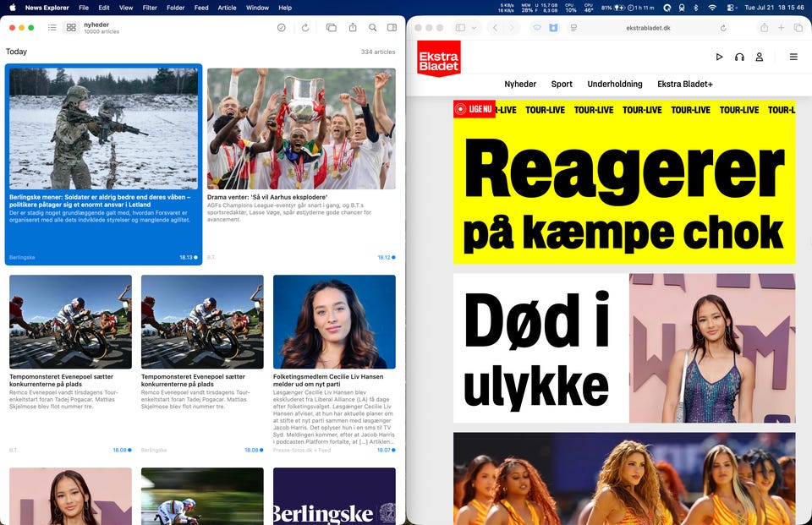The width and height of the screenshot is (812, 525).
Task: Click the LIGE NU live badge
Action: tap(474, 109)
